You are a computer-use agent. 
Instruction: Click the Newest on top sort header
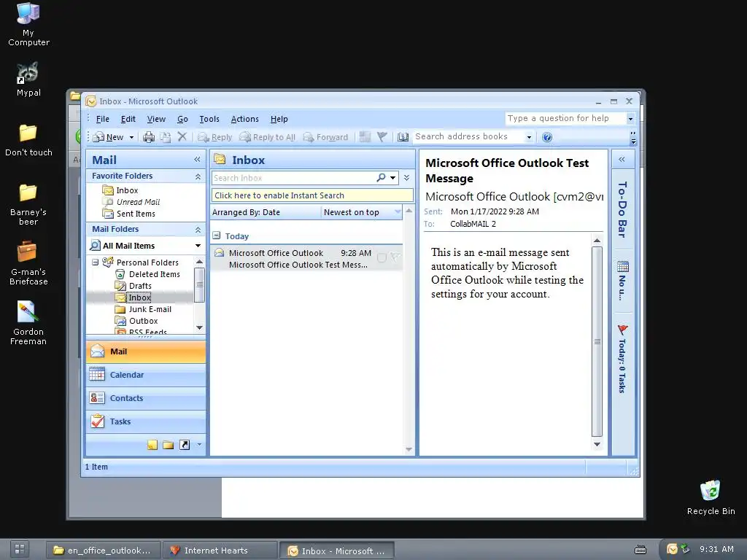click(362, 212)
